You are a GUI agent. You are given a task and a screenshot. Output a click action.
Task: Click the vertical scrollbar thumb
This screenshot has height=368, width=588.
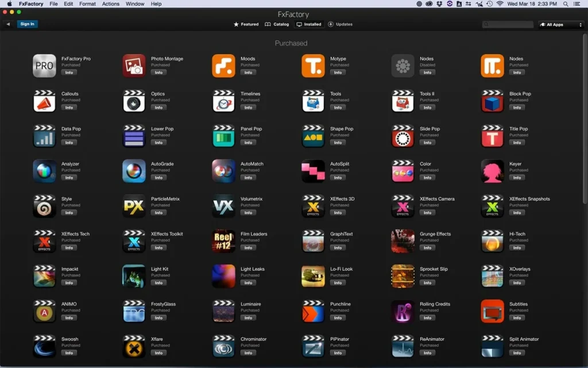(585, 119)
